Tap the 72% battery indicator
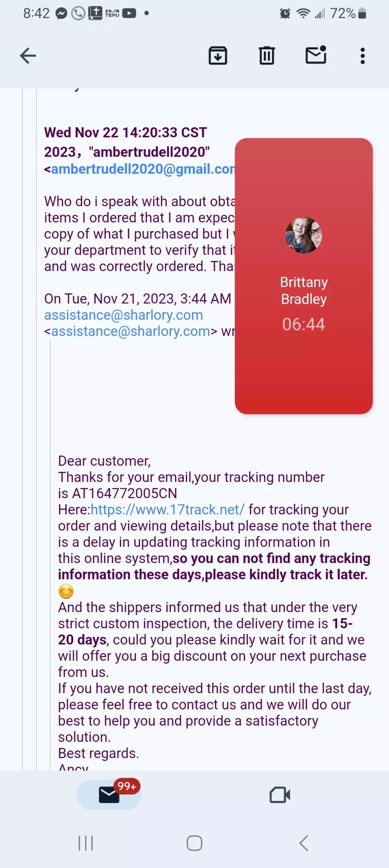The image size is (389, 868). pos(348,13)
